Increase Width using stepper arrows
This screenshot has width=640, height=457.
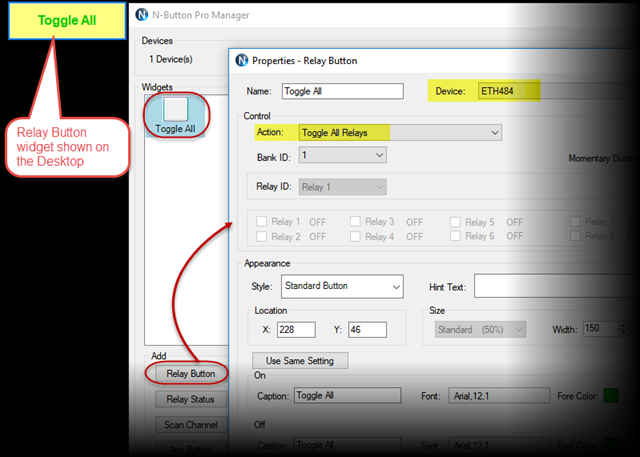coord(623,325)
